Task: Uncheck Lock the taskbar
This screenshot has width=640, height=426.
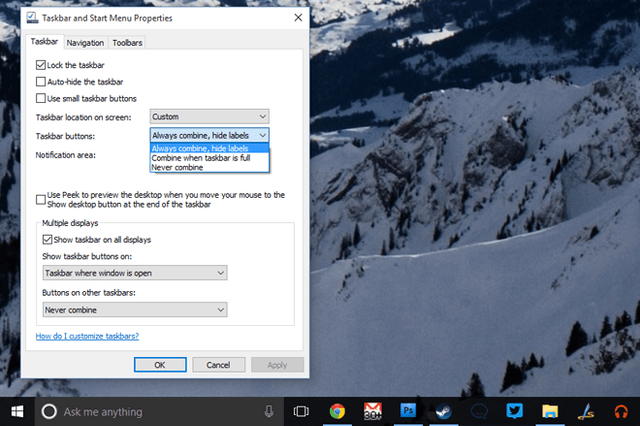Action: pos(40,65)
